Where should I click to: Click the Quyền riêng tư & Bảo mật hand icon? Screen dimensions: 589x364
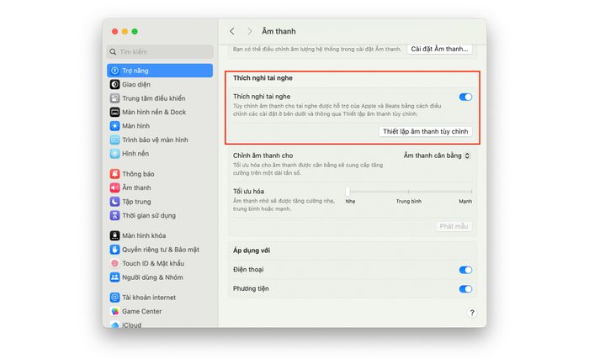point(115,250)
